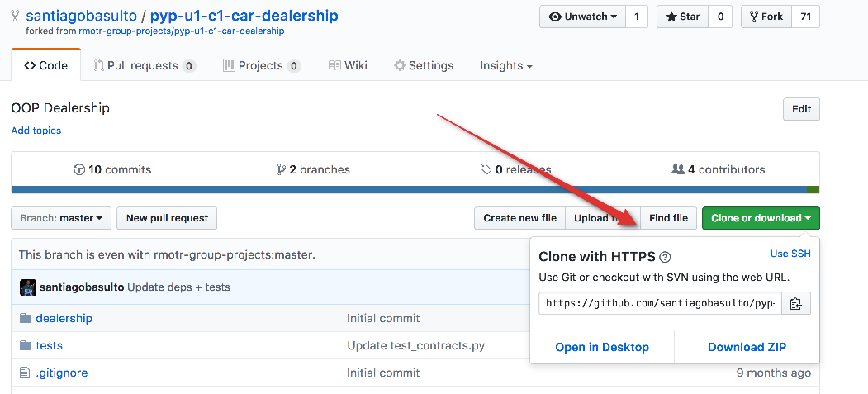Click the .gitignore file icon
This screenshot has width=868, height=394.
pos(24,373)
